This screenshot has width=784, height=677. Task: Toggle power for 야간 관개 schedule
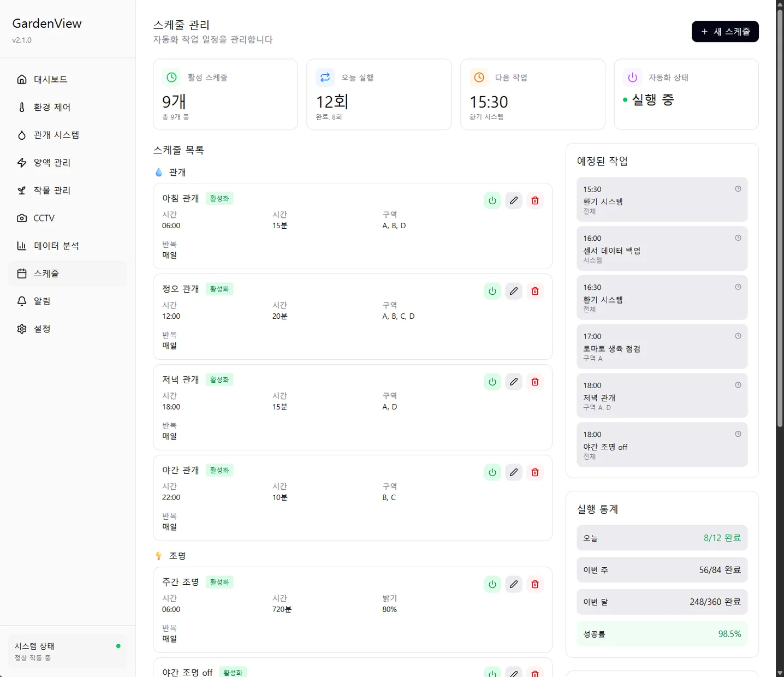click(x=492, y=472)
